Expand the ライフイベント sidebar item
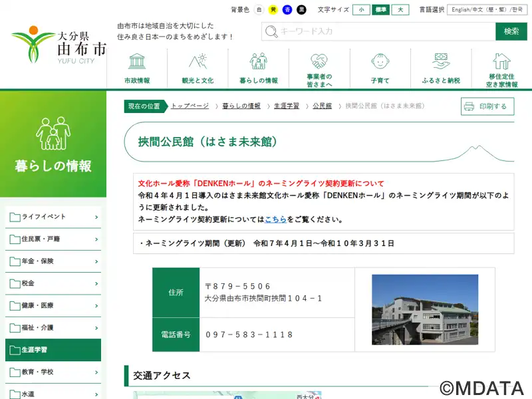The width and height of the screenshot is (532, 399). coord(53,217)
